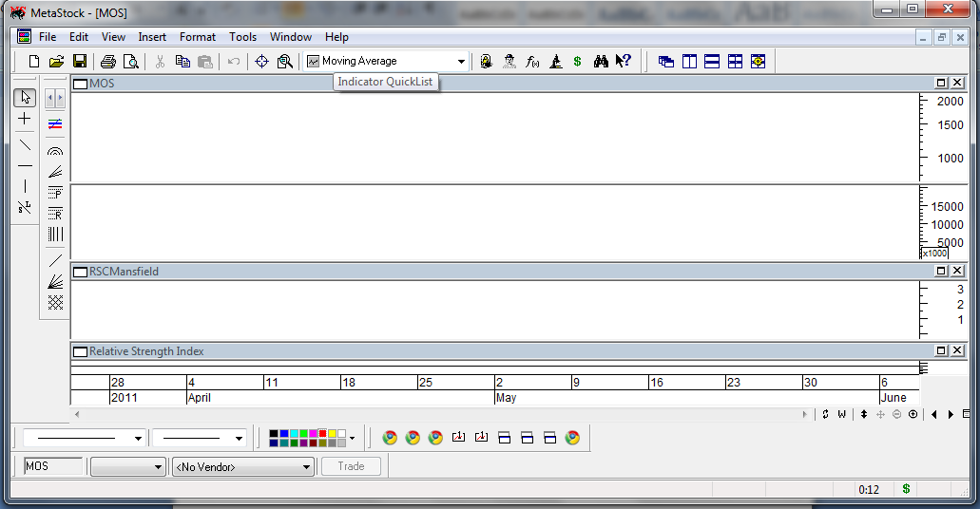Maximize the Relative Strength Index pane
This screenshot has width=980, height=509.
click(941, 350)
